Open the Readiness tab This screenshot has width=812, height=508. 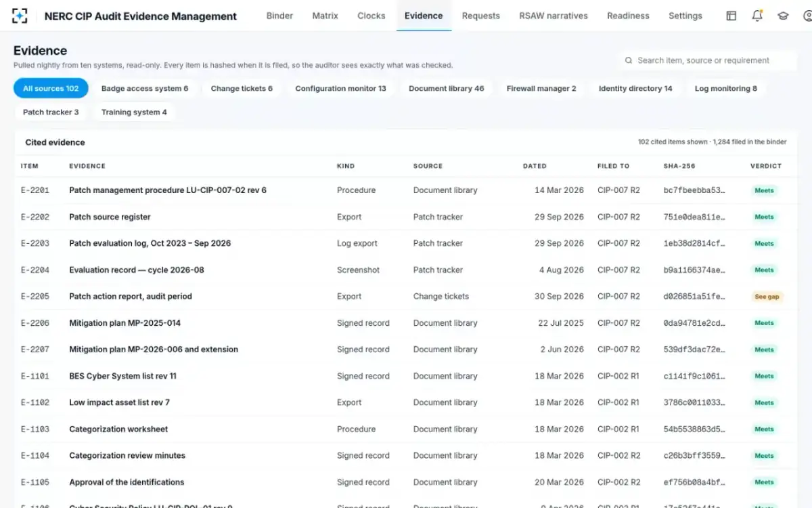tap(628, 16)
